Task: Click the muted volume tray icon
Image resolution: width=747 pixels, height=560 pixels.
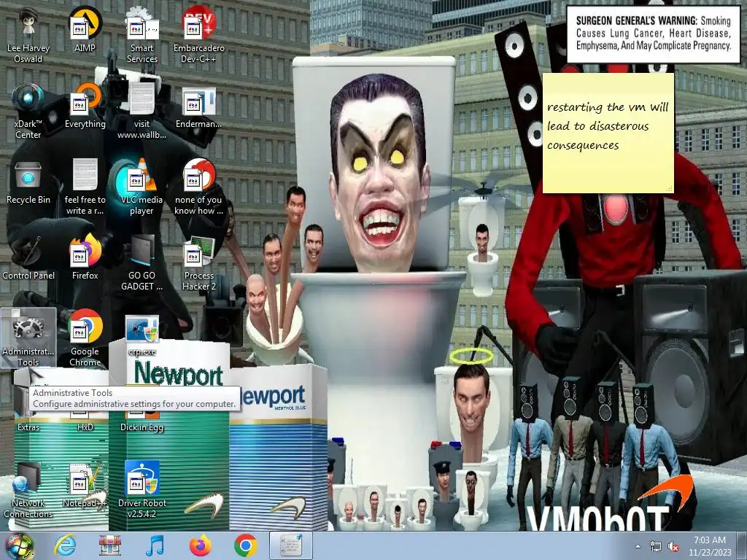Action: point(673,546)
